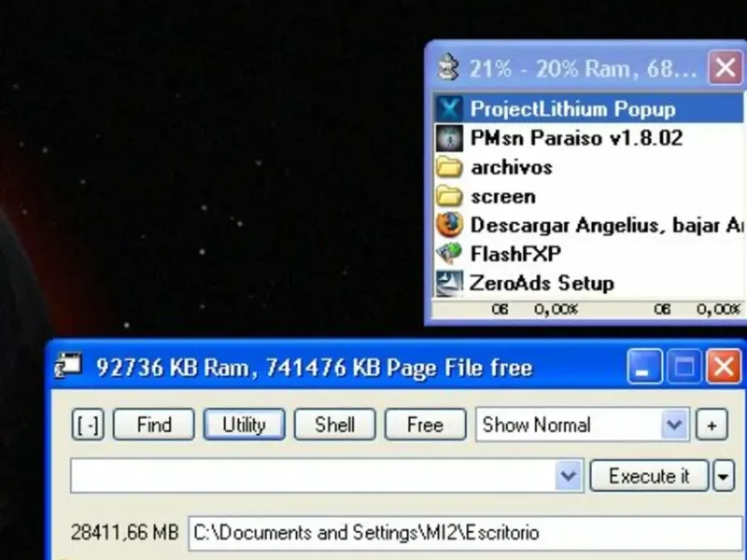
Task: Close the 92736 KB Ram window
Action: pos(725,366)
